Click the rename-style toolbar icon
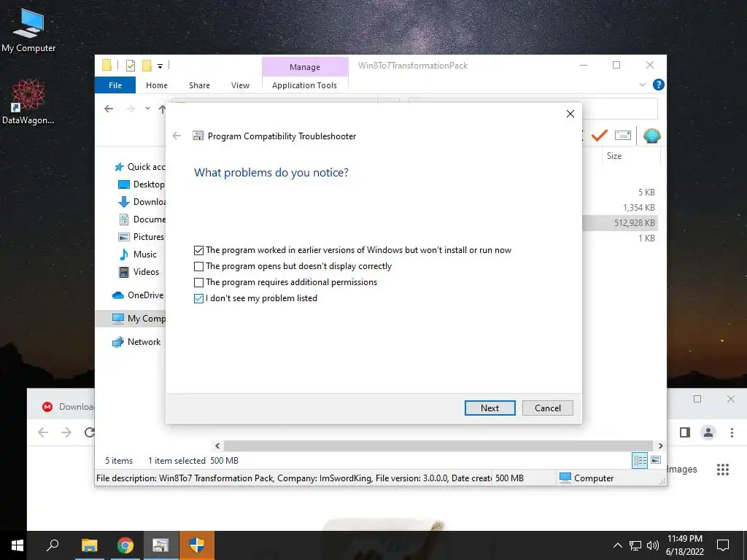 coord(623,136)
